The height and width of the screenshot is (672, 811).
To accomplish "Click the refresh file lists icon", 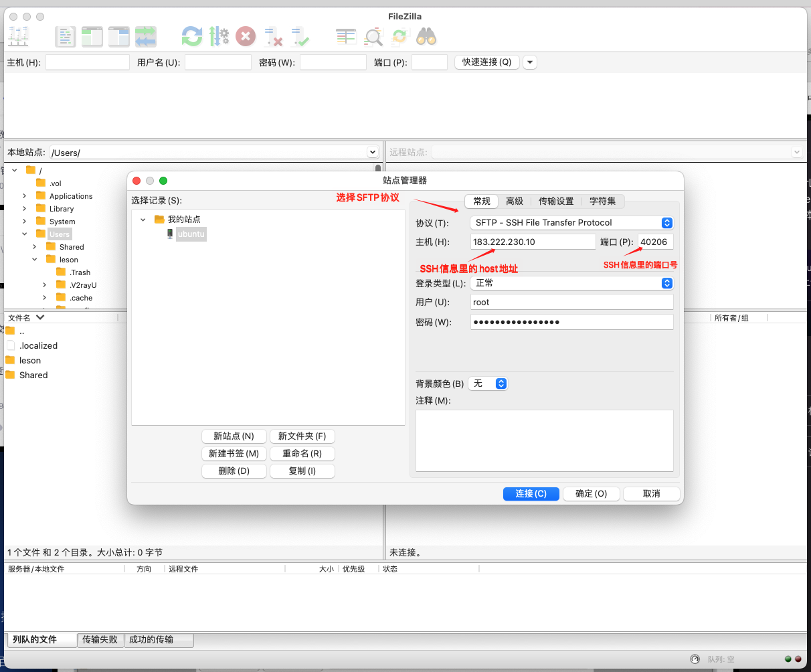I will tap(192, 36).
